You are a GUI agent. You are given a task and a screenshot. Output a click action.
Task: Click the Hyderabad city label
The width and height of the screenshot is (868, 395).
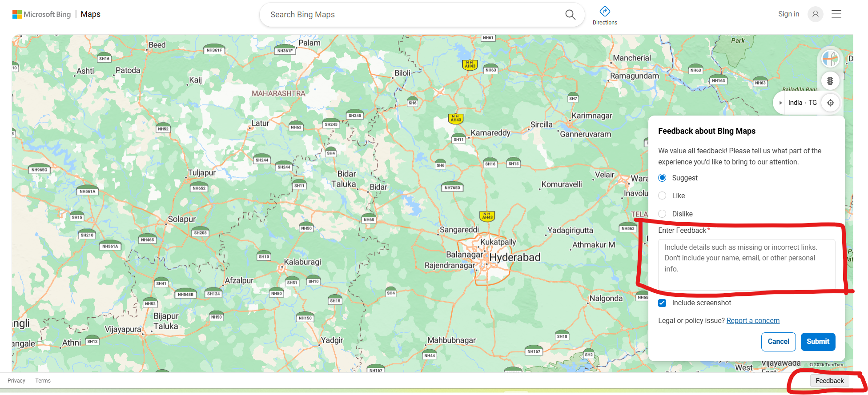(515, 257)
